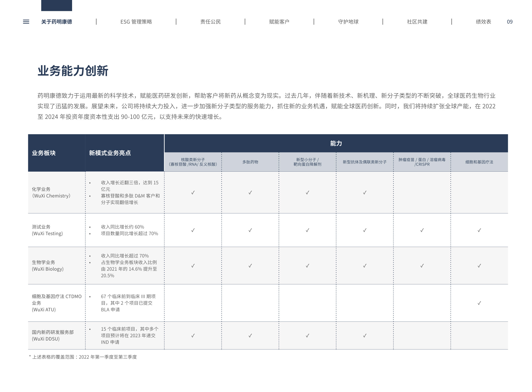Image resolution: width=532 pixels, height=392 pixels.
Task: Navigate to 赋能客户 tab
Action: 279,22
